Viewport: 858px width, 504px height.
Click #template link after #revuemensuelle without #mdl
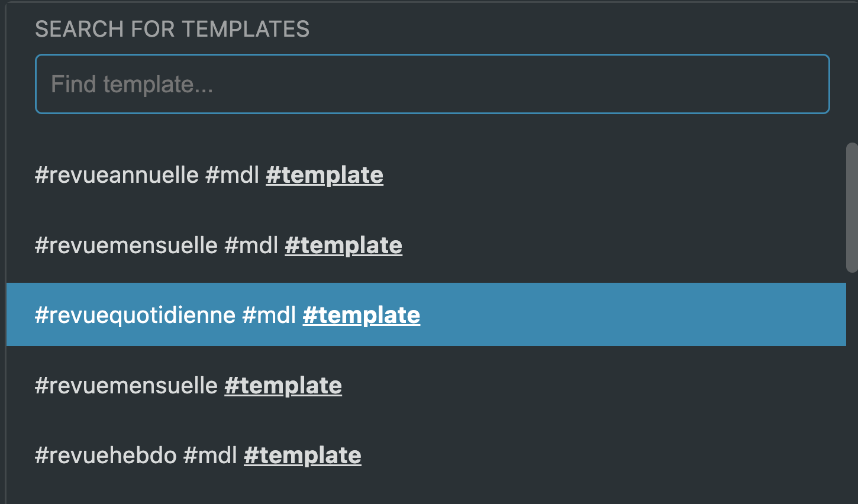click(x=283, y=386)
